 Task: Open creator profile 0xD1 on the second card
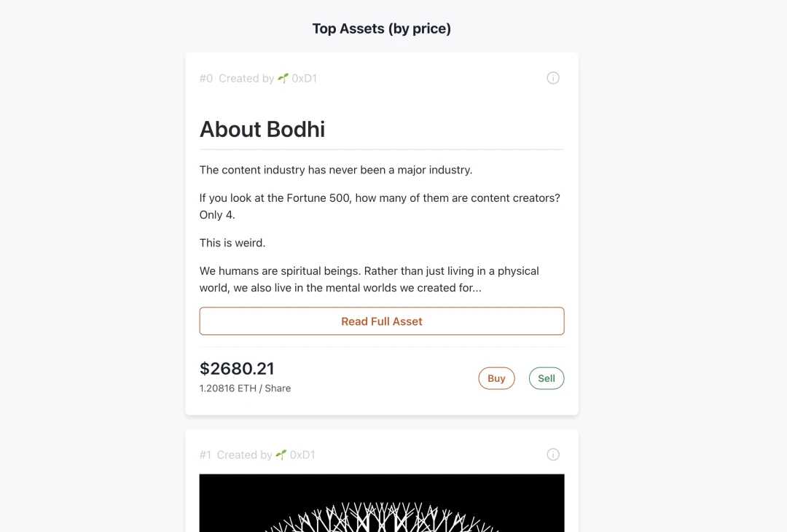[x=302, y=454]
